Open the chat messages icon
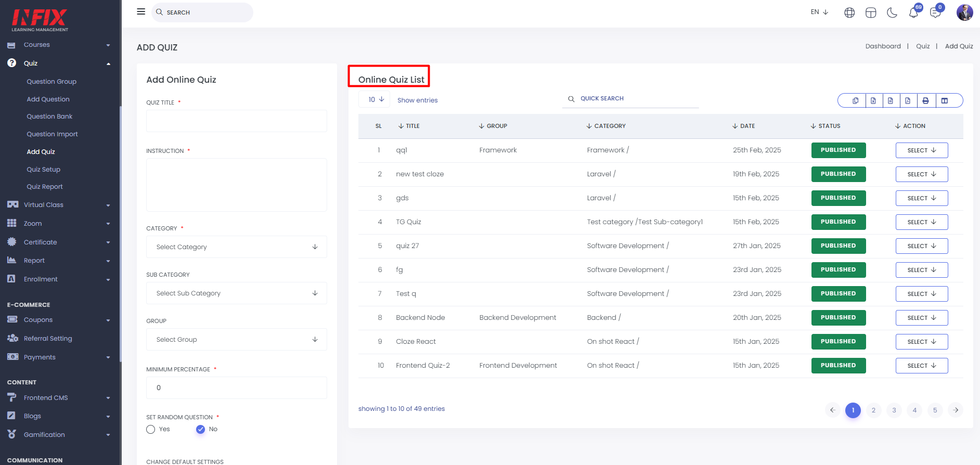 pyautogui.click(x=935, y=12)
